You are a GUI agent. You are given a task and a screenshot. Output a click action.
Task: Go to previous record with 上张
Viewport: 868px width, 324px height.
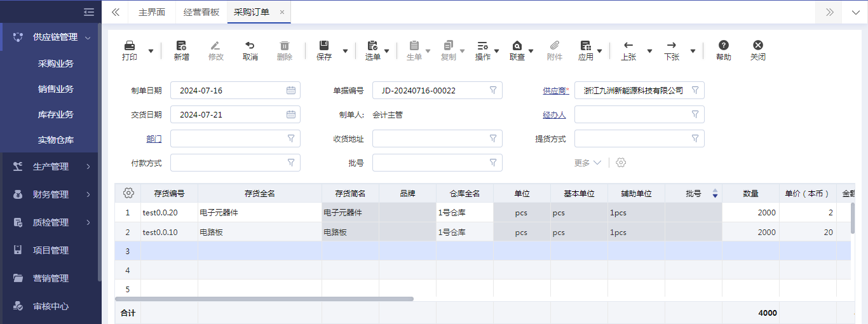point(628,46)
